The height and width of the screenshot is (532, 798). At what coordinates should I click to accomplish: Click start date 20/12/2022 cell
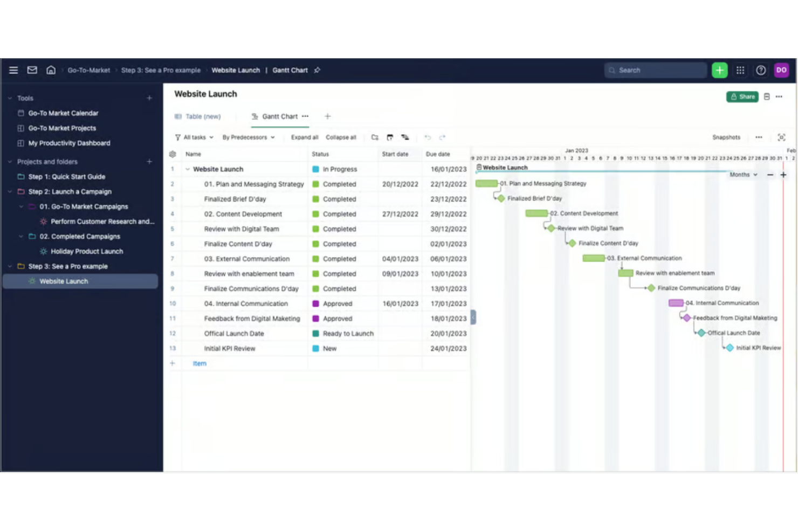[x=400, y=184]
